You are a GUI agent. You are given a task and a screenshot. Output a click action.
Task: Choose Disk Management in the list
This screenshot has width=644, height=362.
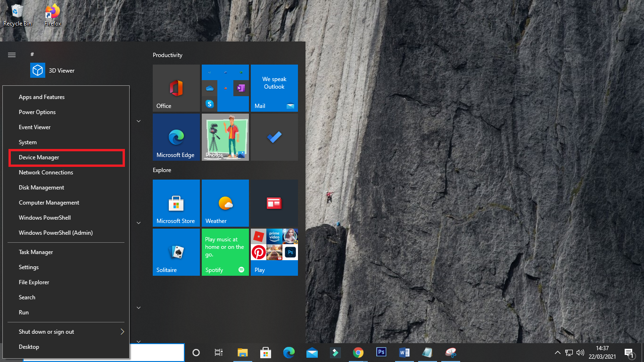pyautogui.click(x=41, y=188)
